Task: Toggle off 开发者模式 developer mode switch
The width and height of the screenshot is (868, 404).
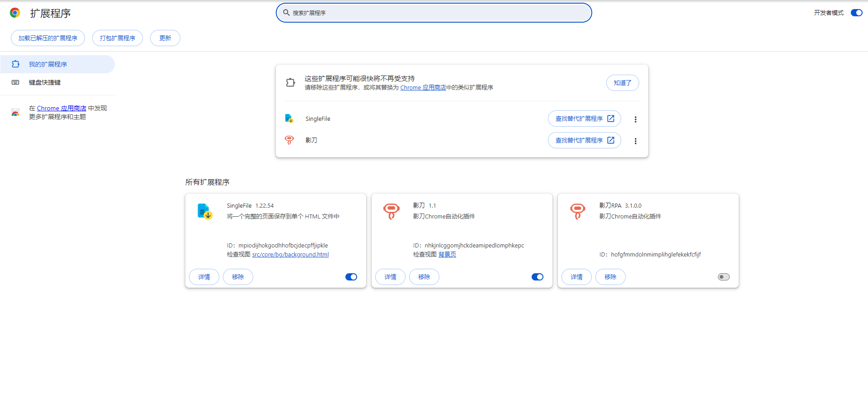Action: pos(856,13)
